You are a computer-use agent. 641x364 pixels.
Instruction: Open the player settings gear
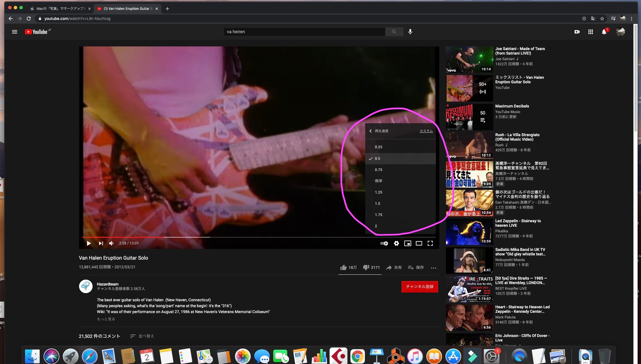click(x=396, y=243)
